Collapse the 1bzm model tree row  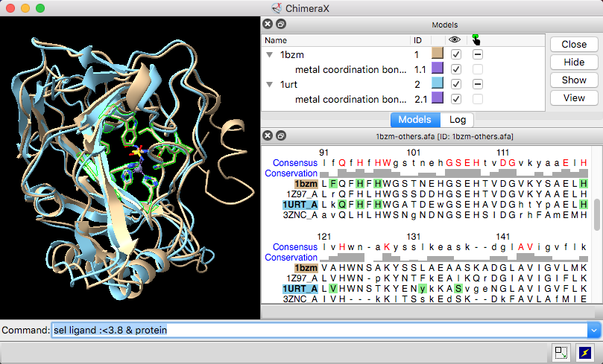(270, 55)
